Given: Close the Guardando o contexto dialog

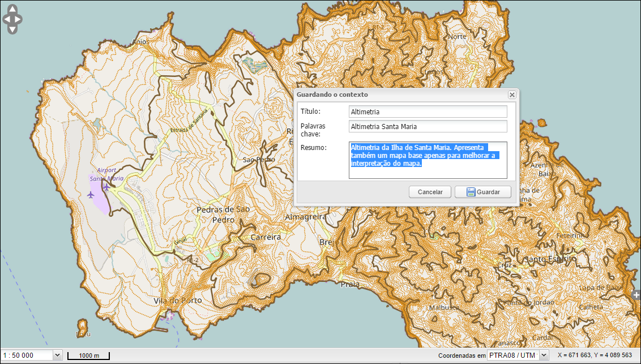Looking at the screenshot, I should 511,95.
